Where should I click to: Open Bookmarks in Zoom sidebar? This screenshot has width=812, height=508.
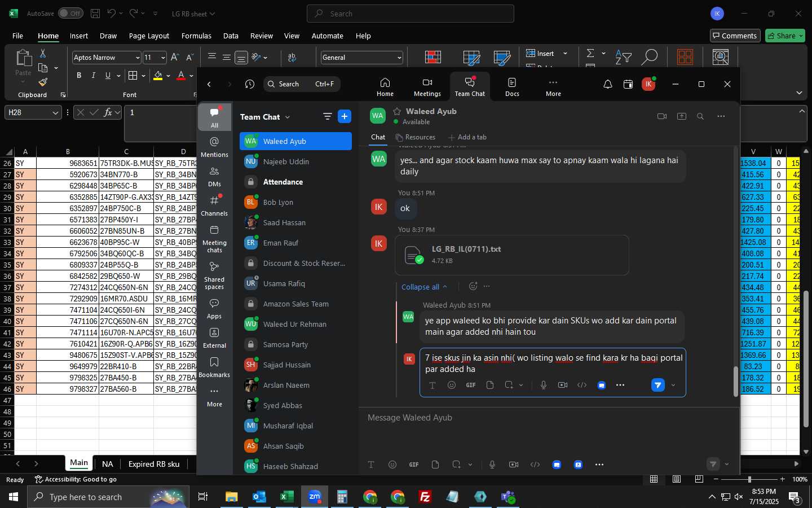tap(214, 367)
